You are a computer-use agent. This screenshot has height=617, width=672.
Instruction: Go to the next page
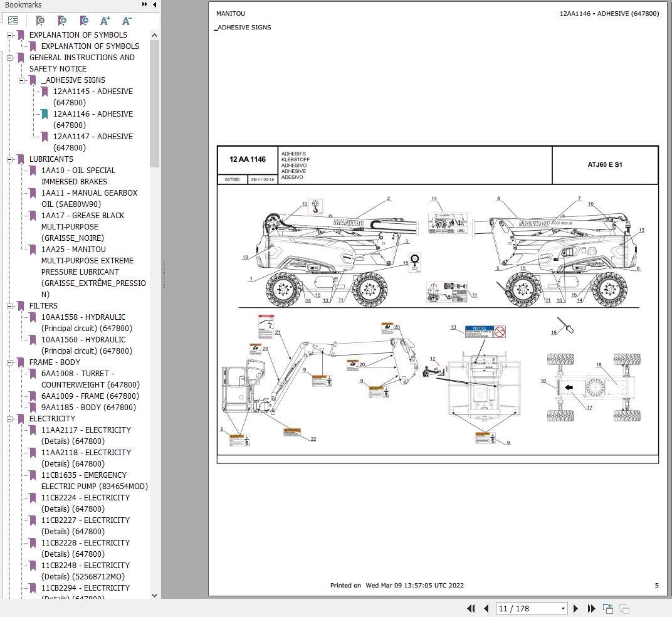coord(575,608)
